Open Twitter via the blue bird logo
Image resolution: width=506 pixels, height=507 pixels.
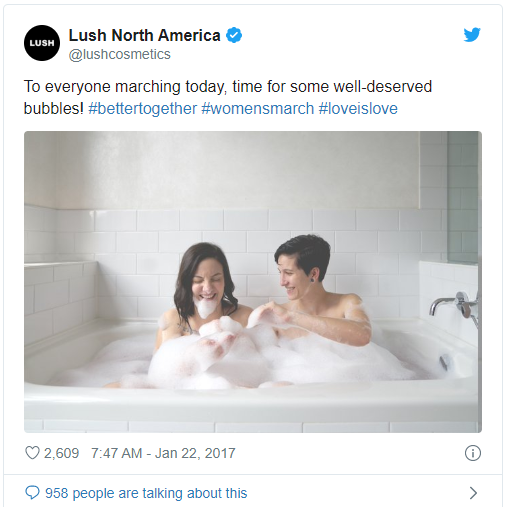point(472,35)
